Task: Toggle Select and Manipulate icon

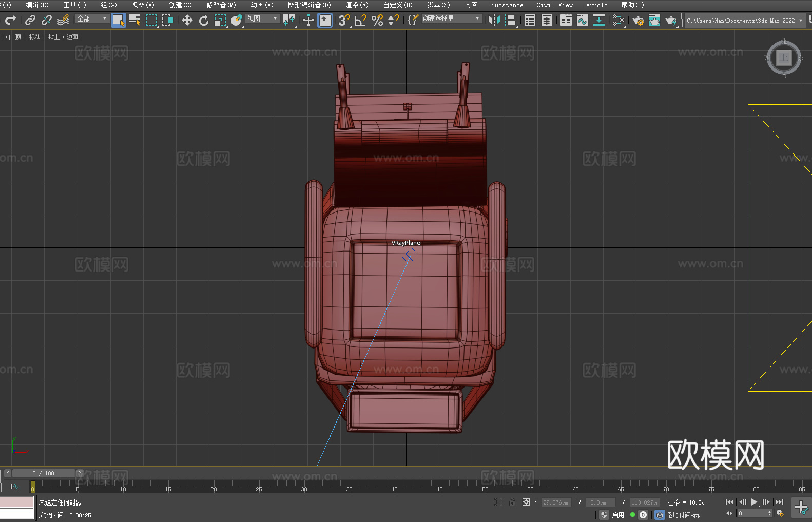Action: 308,20
